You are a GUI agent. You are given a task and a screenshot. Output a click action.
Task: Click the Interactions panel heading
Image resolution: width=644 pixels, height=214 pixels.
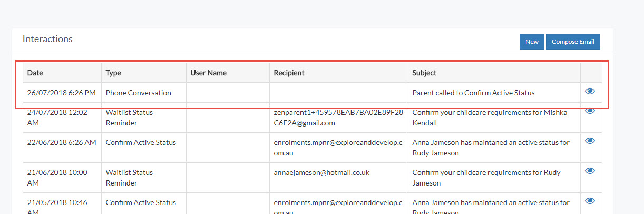point(47,39)
